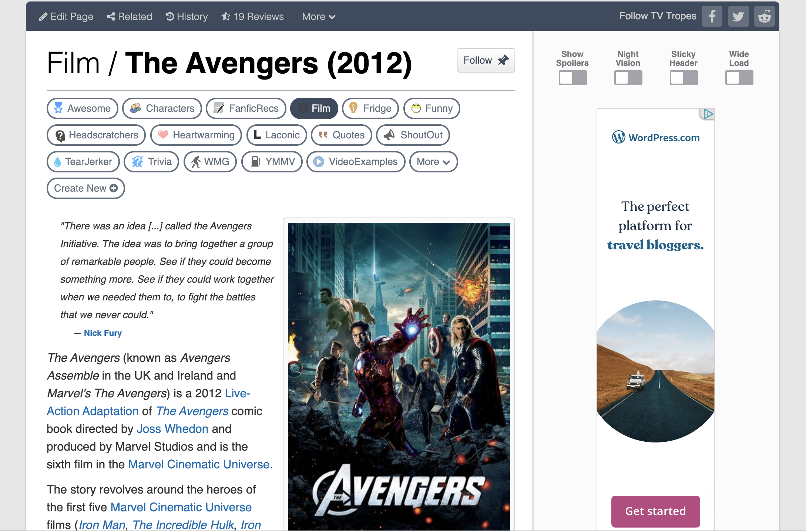Open the VideoExamples subpage
This screenshot has height=532, width=806.
pyautogui.click(x=356, y=162)
